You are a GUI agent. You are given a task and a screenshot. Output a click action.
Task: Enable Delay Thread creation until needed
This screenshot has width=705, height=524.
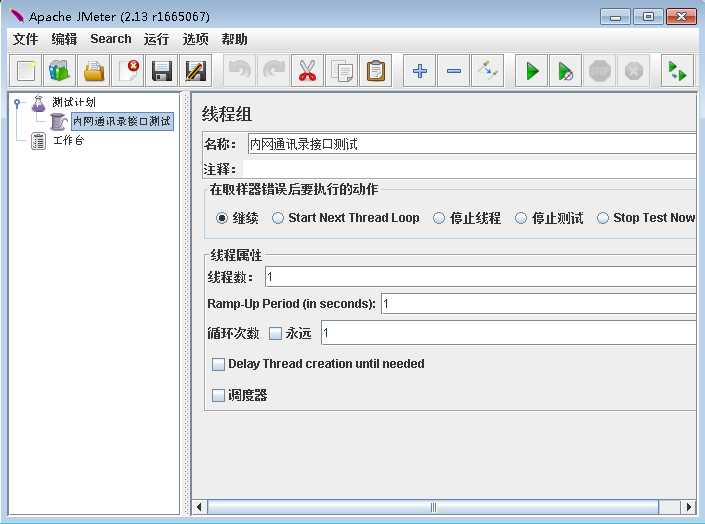218,364
